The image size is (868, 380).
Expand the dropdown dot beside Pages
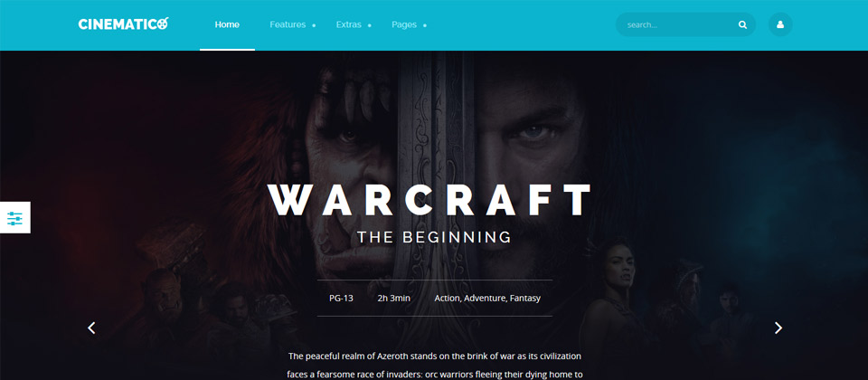tap(425, 25)
